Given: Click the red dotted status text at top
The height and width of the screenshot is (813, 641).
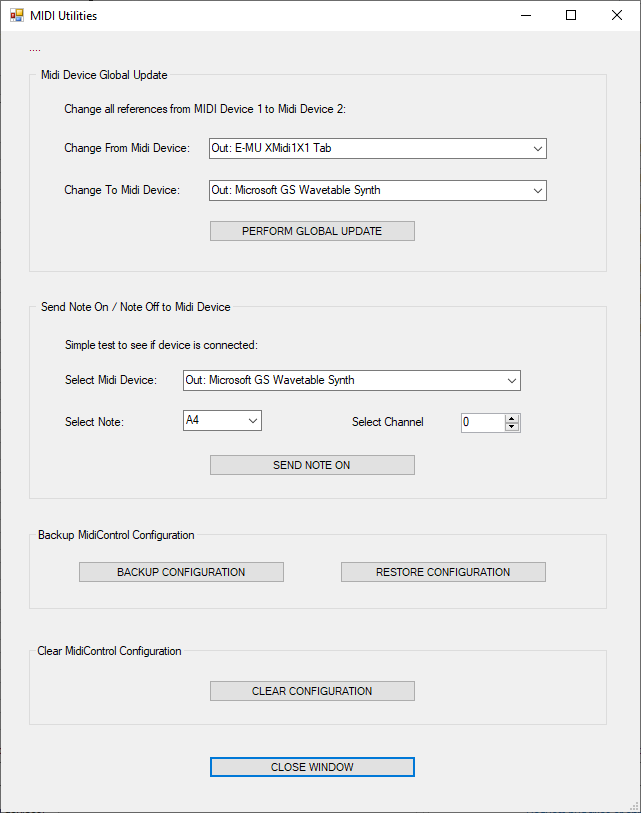Looking at the screenshot, I should tap(35, 50).
